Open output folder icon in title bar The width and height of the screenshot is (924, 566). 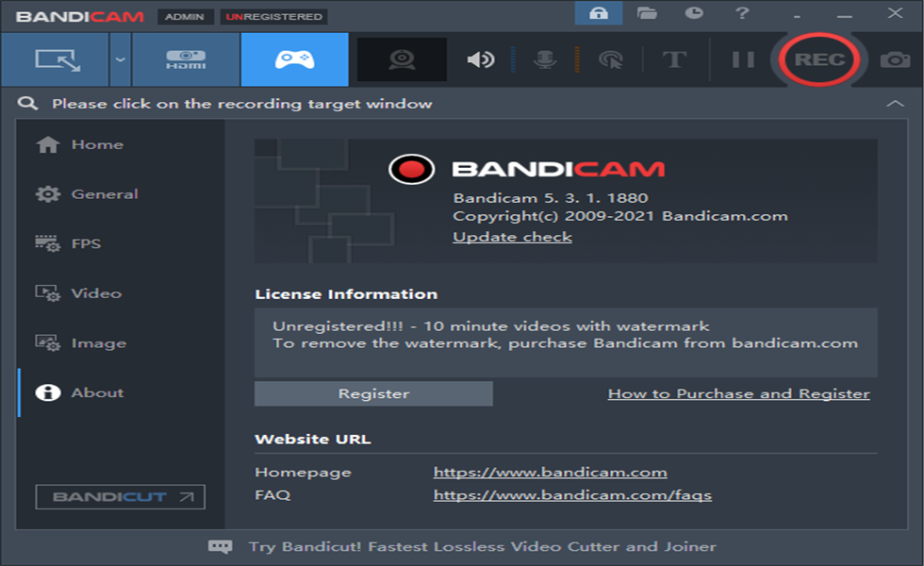click(x=647, y=13)
